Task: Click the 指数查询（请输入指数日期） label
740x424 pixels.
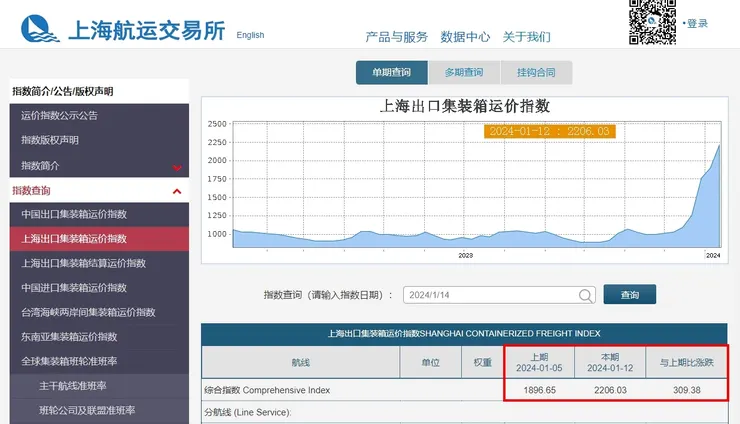Action: click(x=328, y=295)
